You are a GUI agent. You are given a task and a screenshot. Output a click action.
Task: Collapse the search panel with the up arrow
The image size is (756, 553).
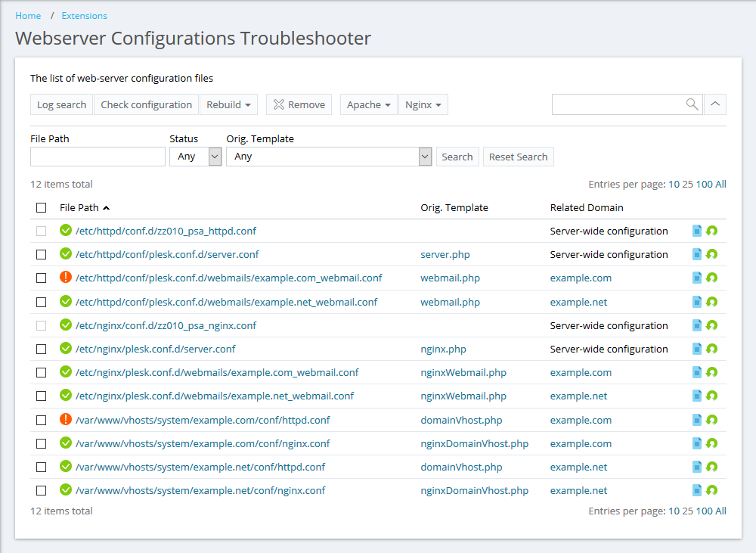(715, 104)
